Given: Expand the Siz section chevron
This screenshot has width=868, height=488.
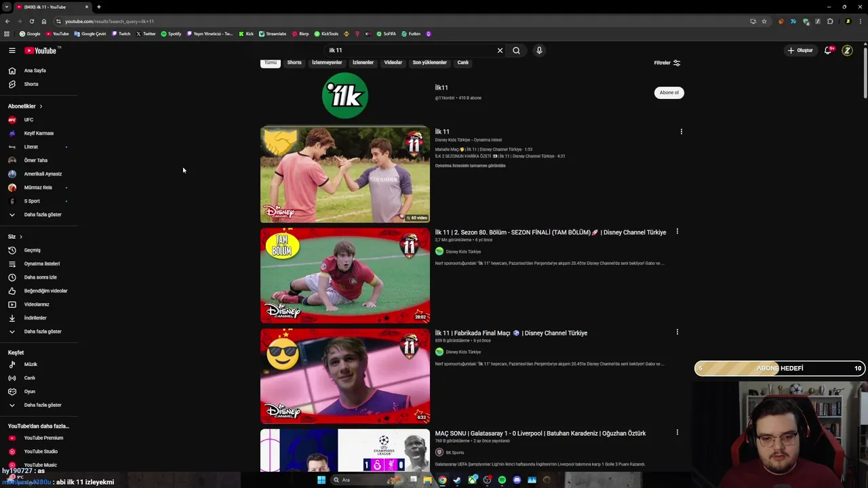Looking at the screenshot, I should click(21, 237).
